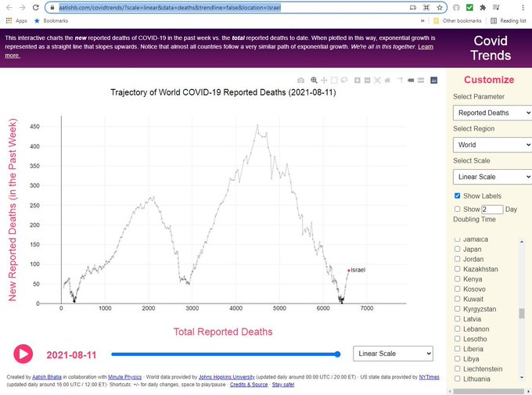This screenshot has width=532, height=395.
Task: Open the Linear Scale dropdown in Customize panel
Action: [x=492, y=177]
